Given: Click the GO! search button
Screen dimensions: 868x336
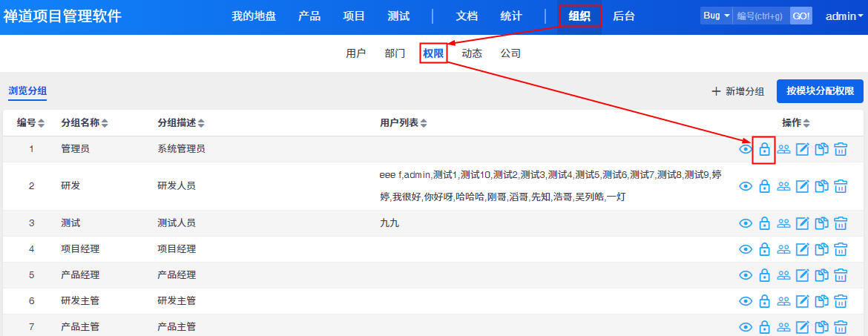Looking at the screenshot, I should (801, 16).
